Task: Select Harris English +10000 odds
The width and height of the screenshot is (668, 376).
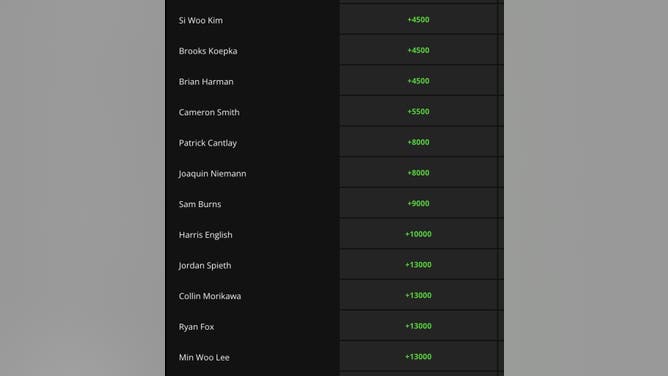Action: point(418,234)
